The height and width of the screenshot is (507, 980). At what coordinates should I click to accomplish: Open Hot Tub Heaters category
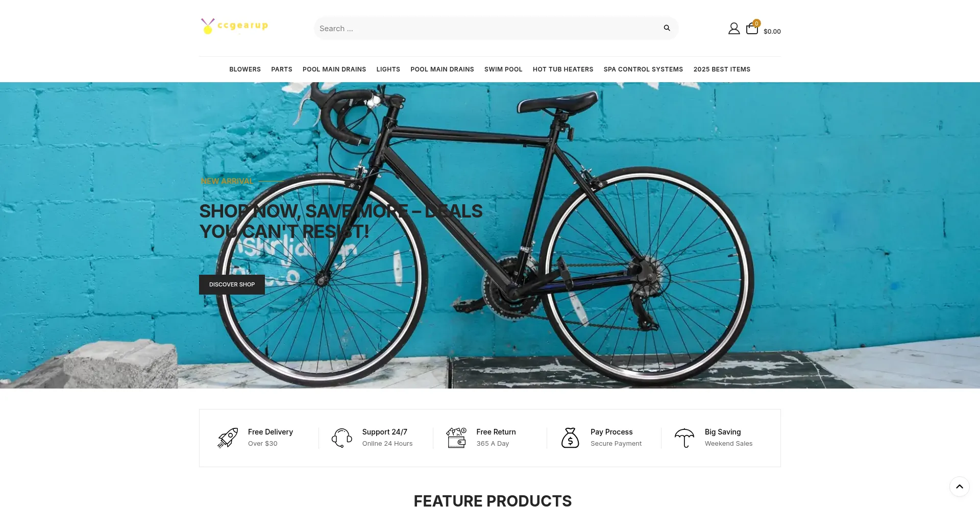[x=563, y=69]
